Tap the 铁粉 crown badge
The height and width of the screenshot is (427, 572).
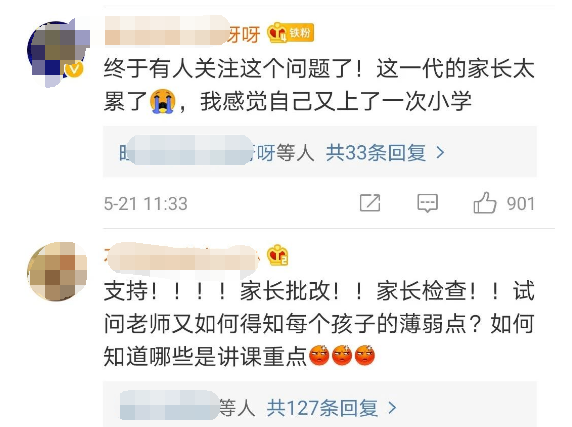coord(290,33)
